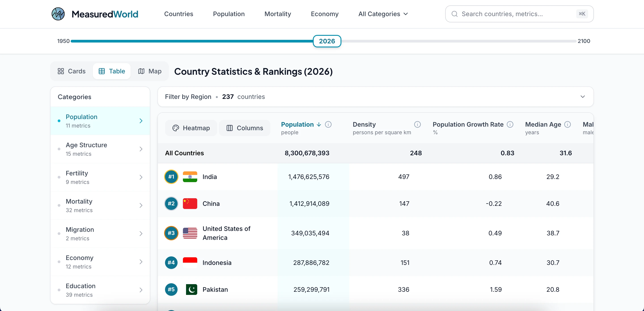Click info icon beside Population Growth Rate

(x=510, y=124)
